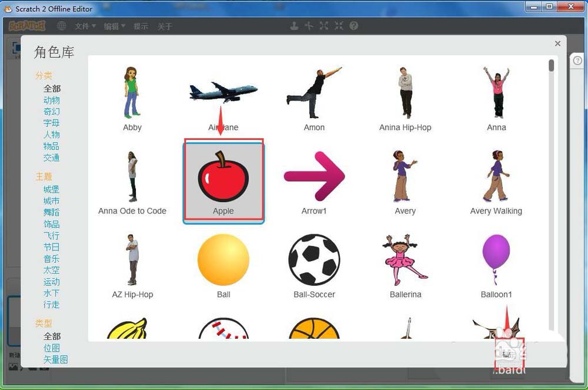This screenshot has width=588, height=390.
Task: Select the shrink sprite tool
Action: pos(339,25)
